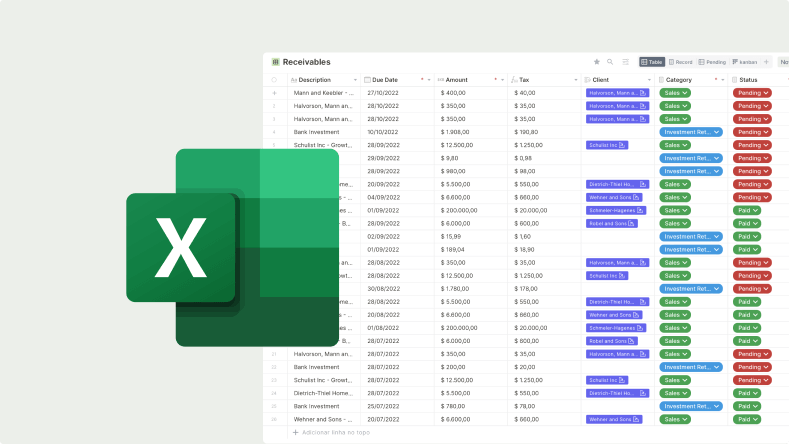Click Adicionar linha no topo button
The image size is (789, 444).
point(331,432)
